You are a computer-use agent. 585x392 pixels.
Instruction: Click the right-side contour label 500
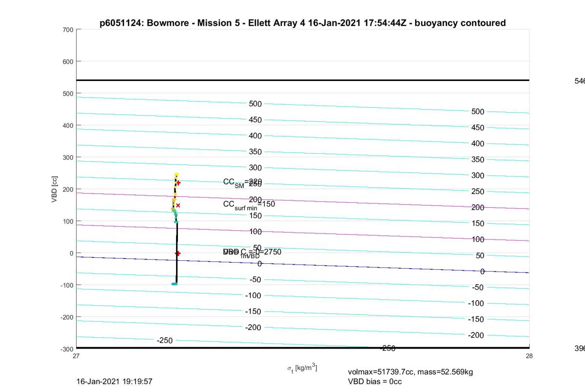tap(478, 112)
